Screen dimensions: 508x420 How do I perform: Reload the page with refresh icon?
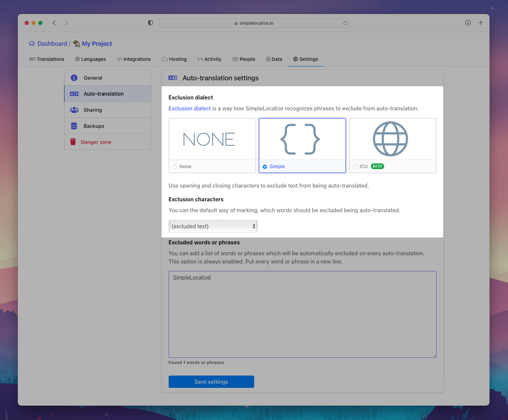click(x=345, y=23)
